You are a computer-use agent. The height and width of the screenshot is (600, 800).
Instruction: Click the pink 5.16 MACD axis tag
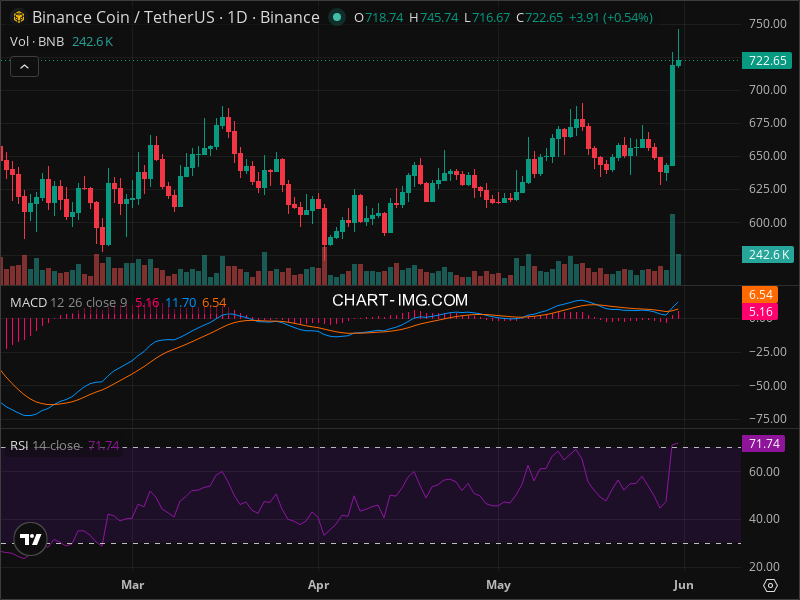(x=760, y=312)
